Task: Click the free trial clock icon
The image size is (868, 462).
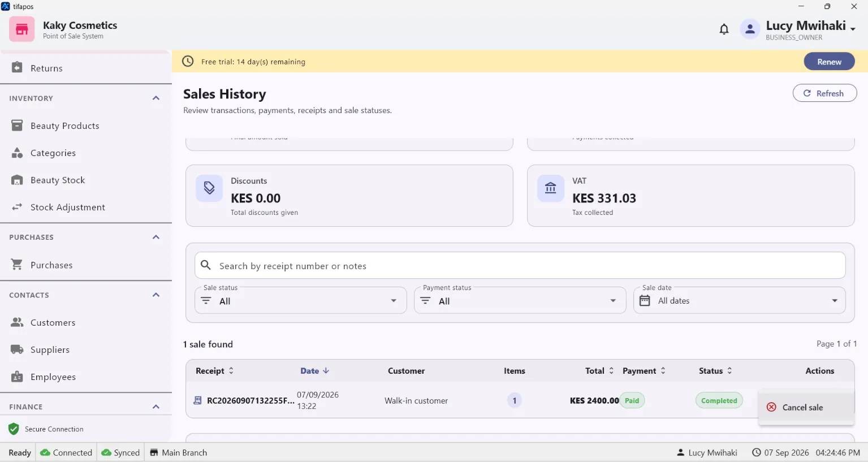Action: (188, 61)
